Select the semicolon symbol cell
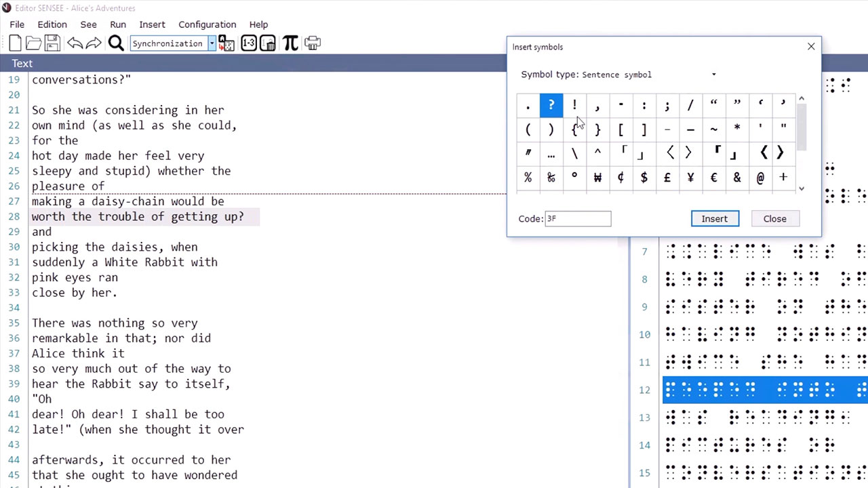Screen dimensions: 868x488 [667, 105]
